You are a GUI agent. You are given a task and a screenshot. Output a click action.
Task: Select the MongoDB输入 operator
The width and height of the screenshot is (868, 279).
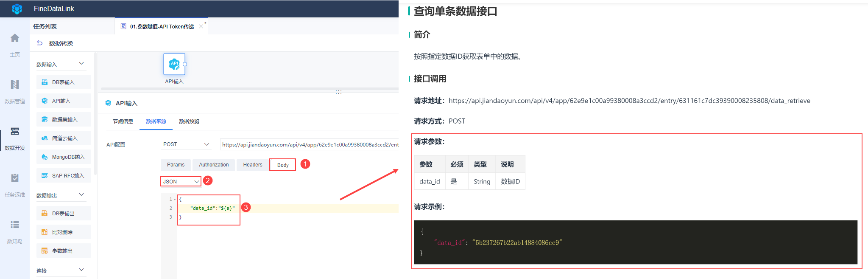64,157
